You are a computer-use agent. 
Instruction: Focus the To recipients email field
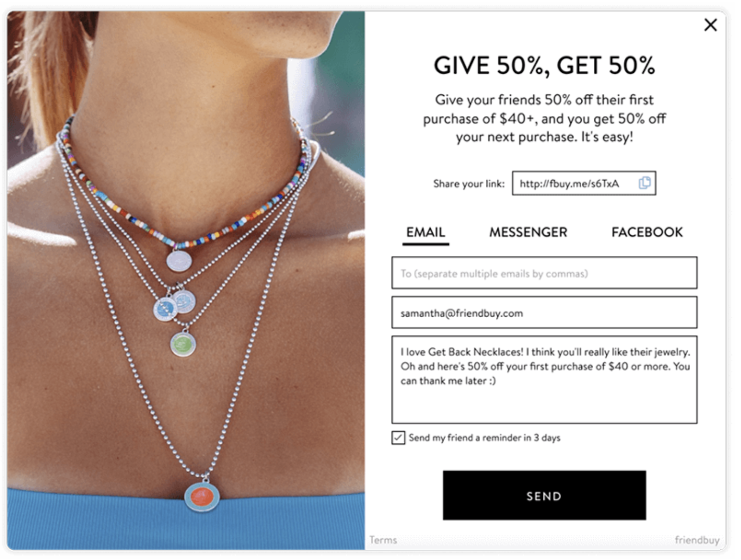[x=544, y=273]
